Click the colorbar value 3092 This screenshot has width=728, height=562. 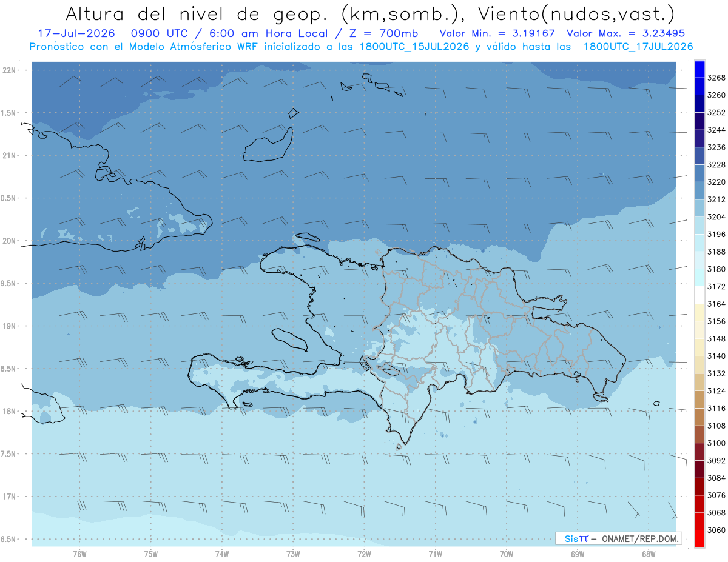pyautogui.click(x=716, y=460)
